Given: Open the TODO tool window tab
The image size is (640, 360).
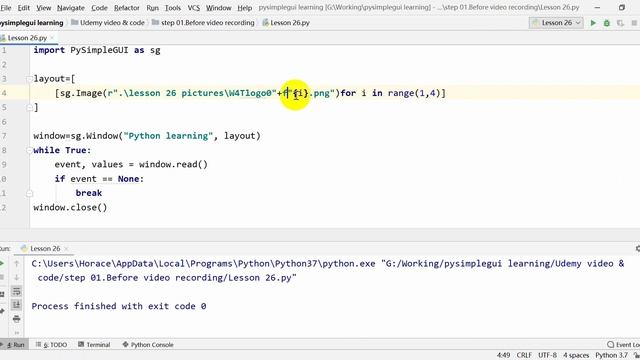Looking at the screenshot, I should [51, 345].
